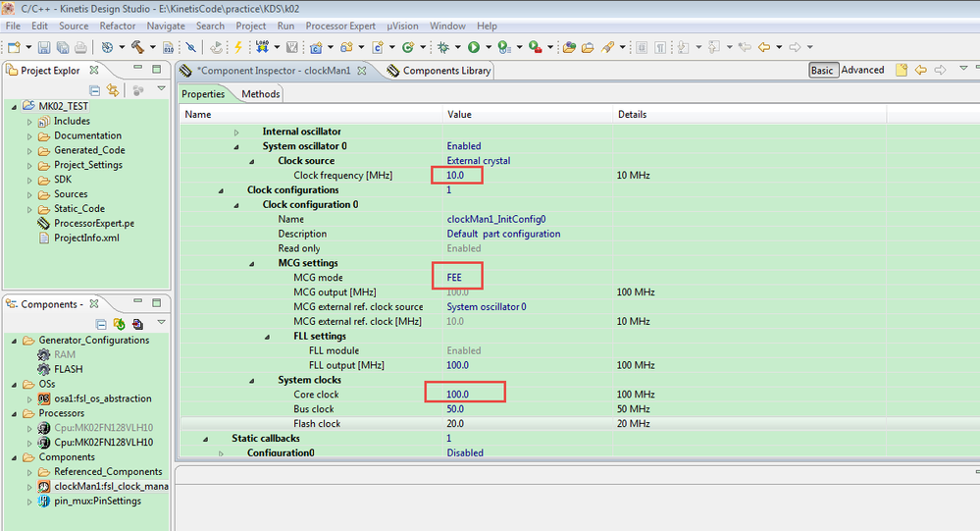
Task: Click the Bus clock 50.0 value
Action: pos(455,409)
